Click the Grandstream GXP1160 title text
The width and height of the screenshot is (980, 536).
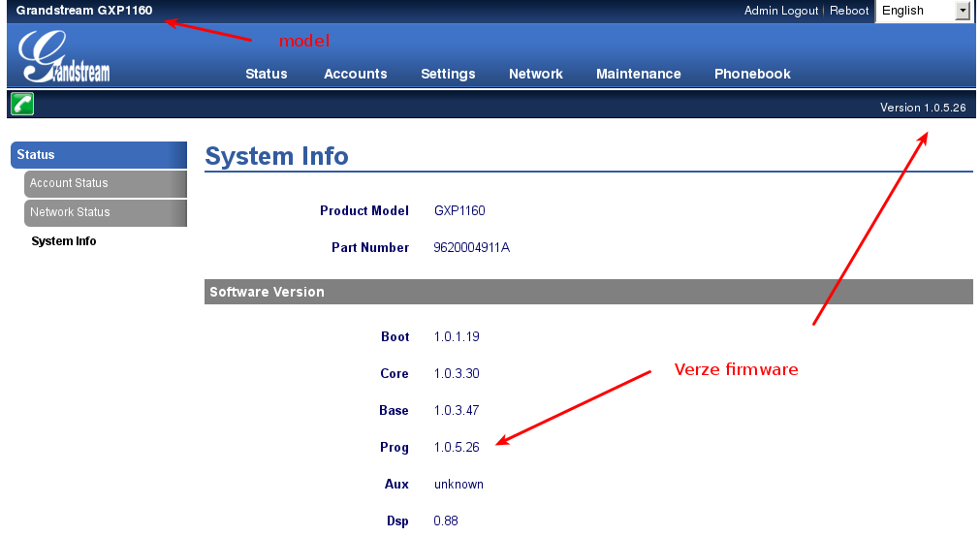84,11
